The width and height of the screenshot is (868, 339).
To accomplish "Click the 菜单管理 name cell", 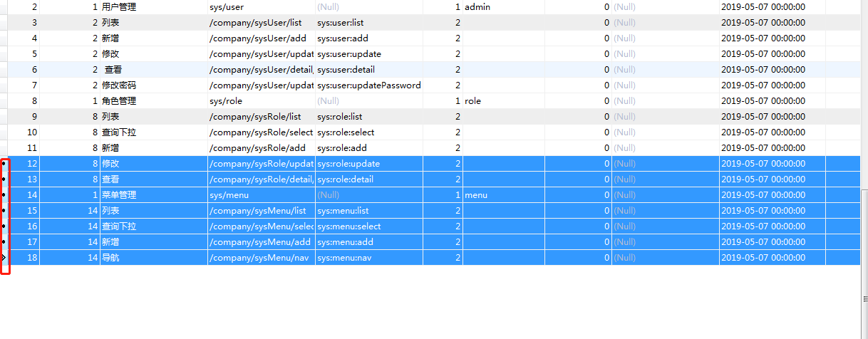I will (154, 195).
